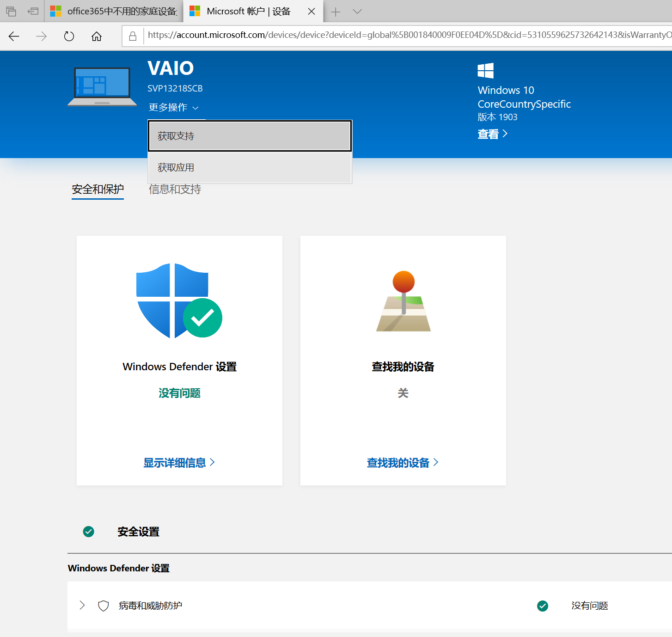672x637 pixels.
Task: Click the 查找我的设备 card heading
Action: pos(403,367)
